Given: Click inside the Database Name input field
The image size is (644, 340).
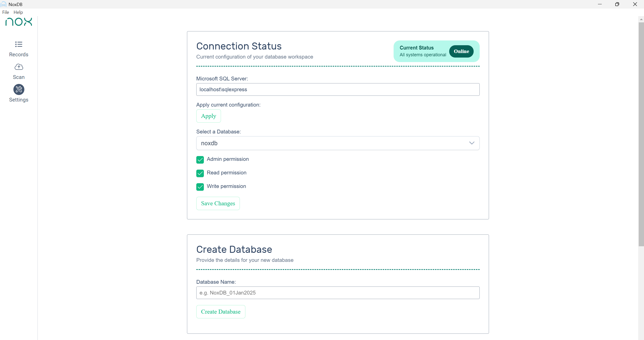Looking at the screenshot, I should click(x=337, y=293).
